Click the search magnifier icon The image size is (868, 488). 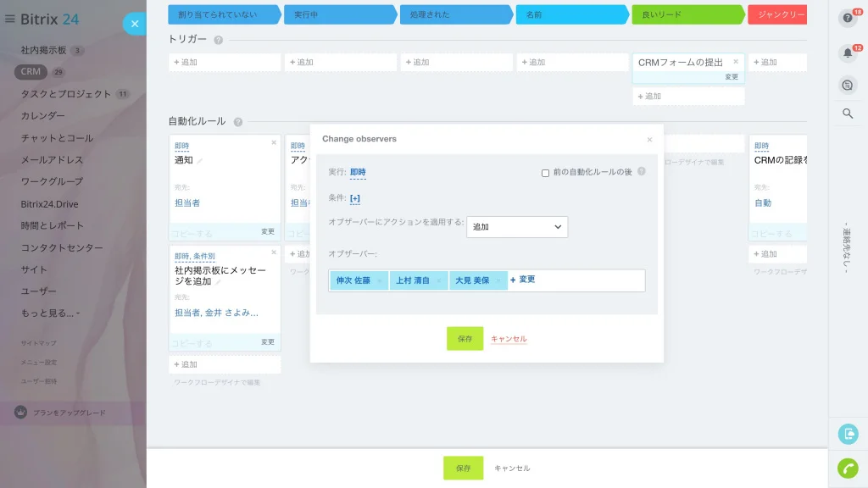pyautogui.click(x=848, y=114)
